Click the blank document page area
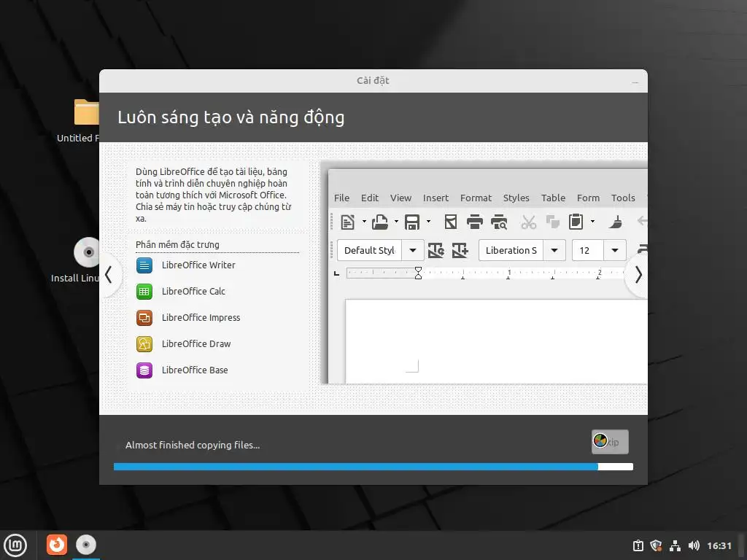This screenshot has width=747, height=560. point(496,341)
